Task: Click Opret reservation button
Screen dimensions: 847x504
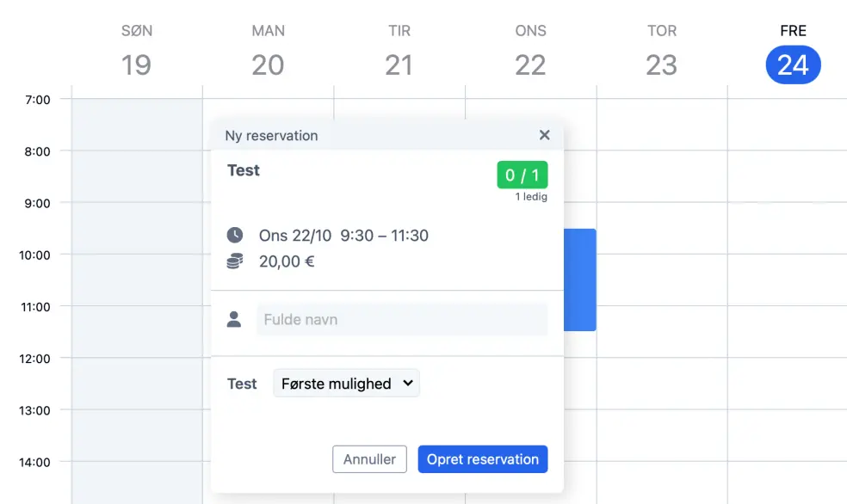Action: [x=482, y=459]
